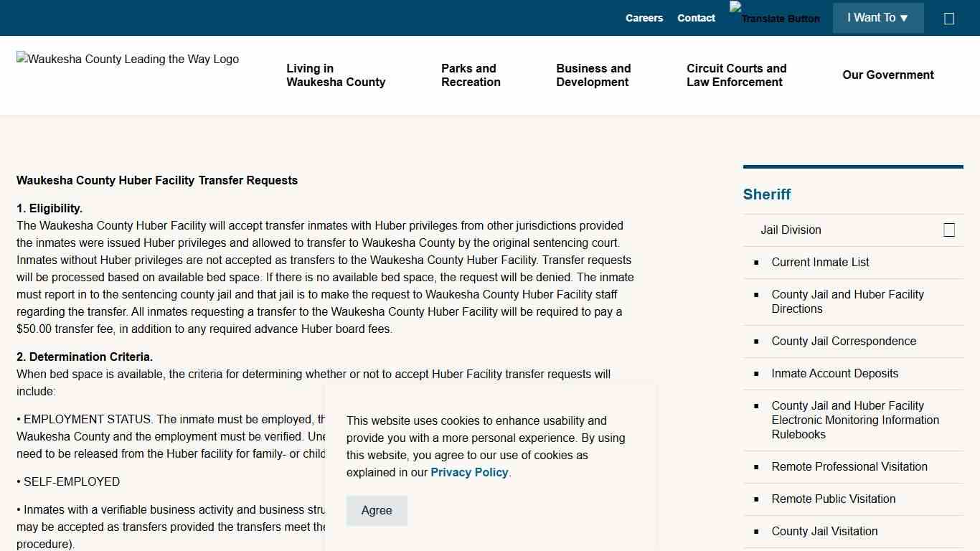Open the Sheriff section heading
This screenshot has height=551, width=980.
(767, 194)
